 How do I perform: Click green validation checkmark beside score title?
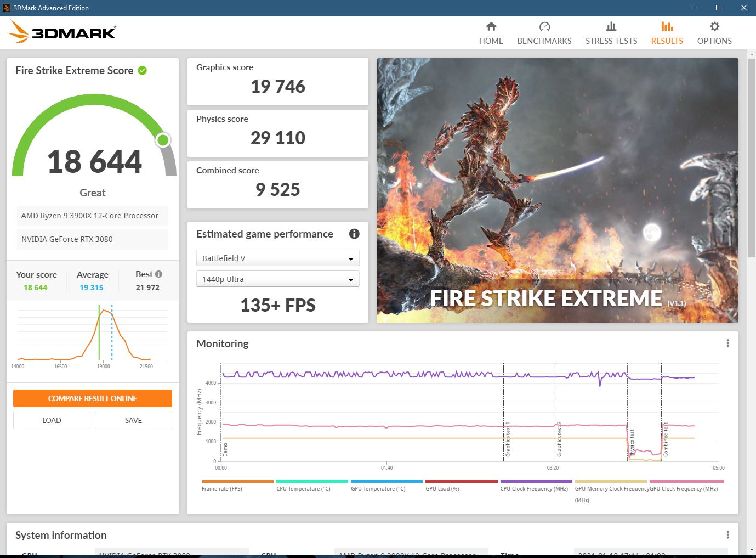pos(143,70)
